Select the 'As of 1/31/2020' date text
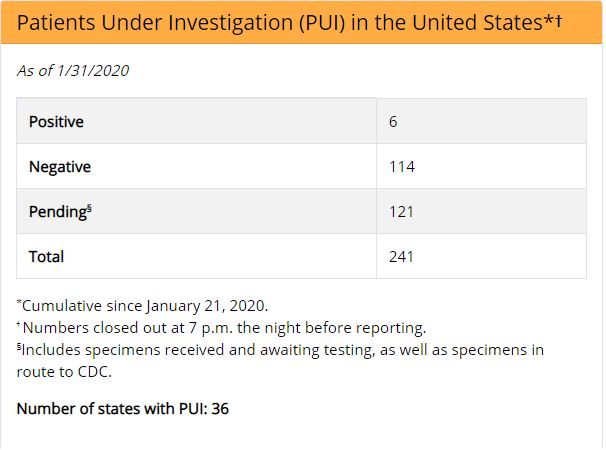 (x=73, y=70)
